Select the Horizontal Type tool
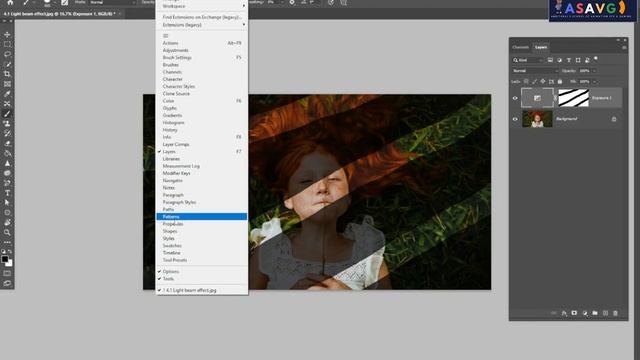The height and width of the screenshot is (360, 640). click(x=7, y=193)
